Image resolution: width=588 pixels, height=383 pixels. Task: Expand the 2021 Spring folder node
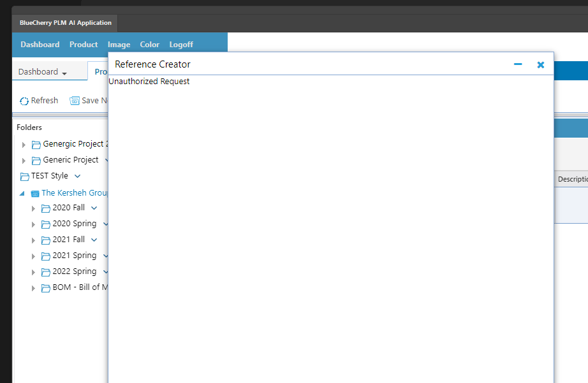(x=33, y=255)
